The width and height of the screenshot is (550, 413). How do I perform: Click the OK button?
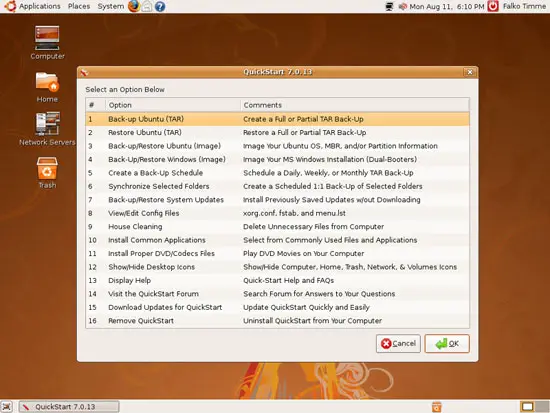coord(447,344)
